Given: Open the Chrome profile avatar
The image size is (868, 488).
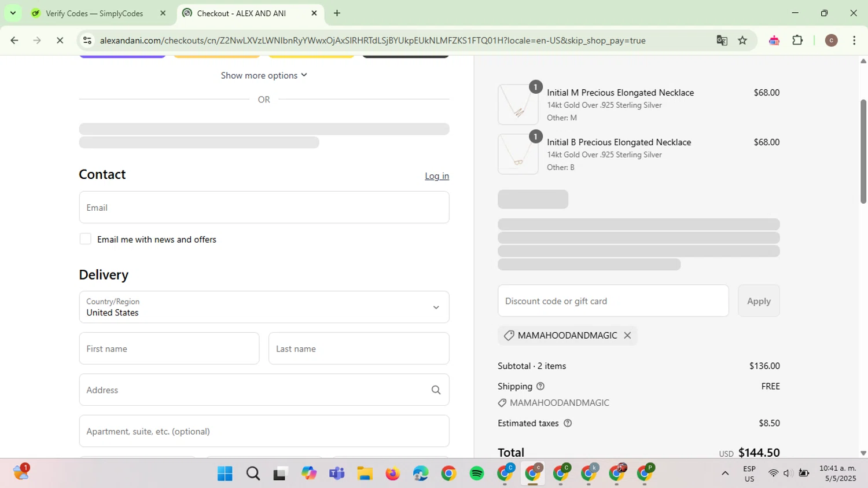Looking at the screenshot, I should tap(831, 41).
